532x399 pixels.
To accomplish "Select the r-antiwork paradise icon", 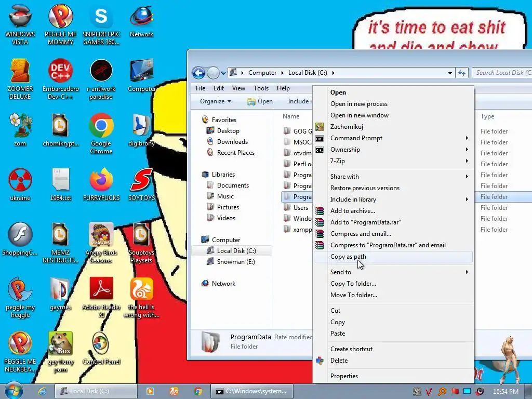I will click(x=101, y=79).
